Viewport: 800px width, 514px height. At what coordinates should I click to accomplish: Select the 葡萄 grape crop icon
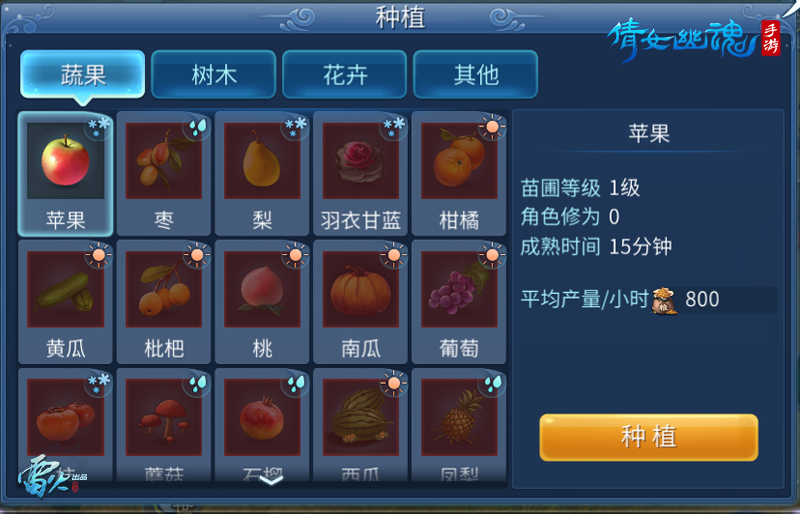click(x=459, y=289)
